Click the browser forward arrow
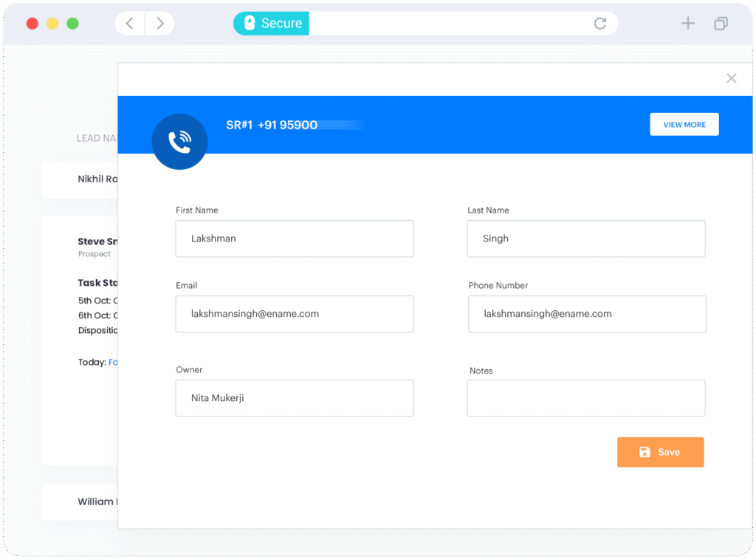Viewport: 756px width, 559px height. 159,23
